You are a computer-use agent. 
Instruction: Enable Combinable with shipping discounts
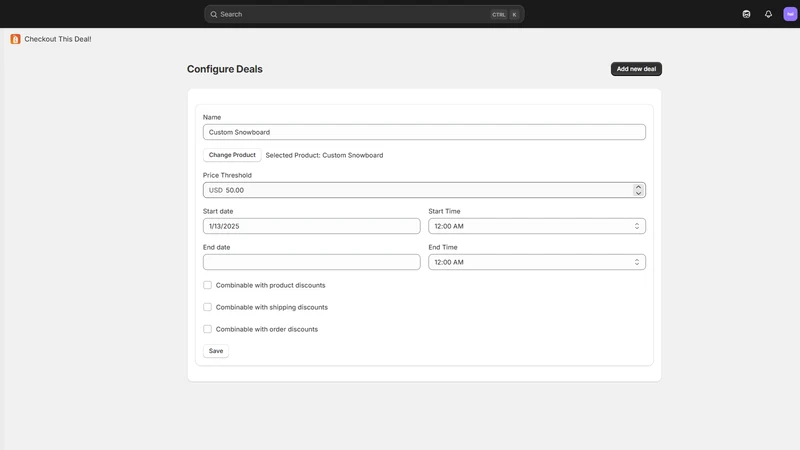pyautogui.click(x=208, y=307)
